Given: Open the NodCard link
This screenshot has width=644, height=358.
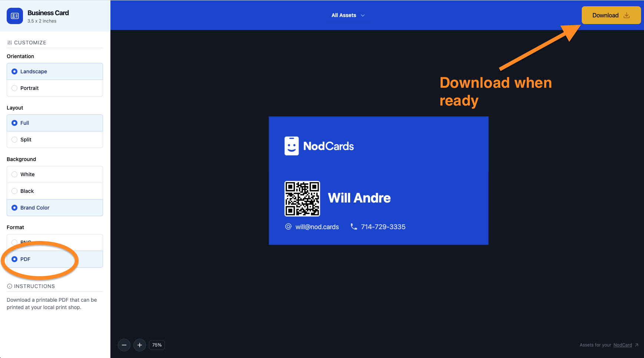Looking at the screenshot, I should pos(623,345).
